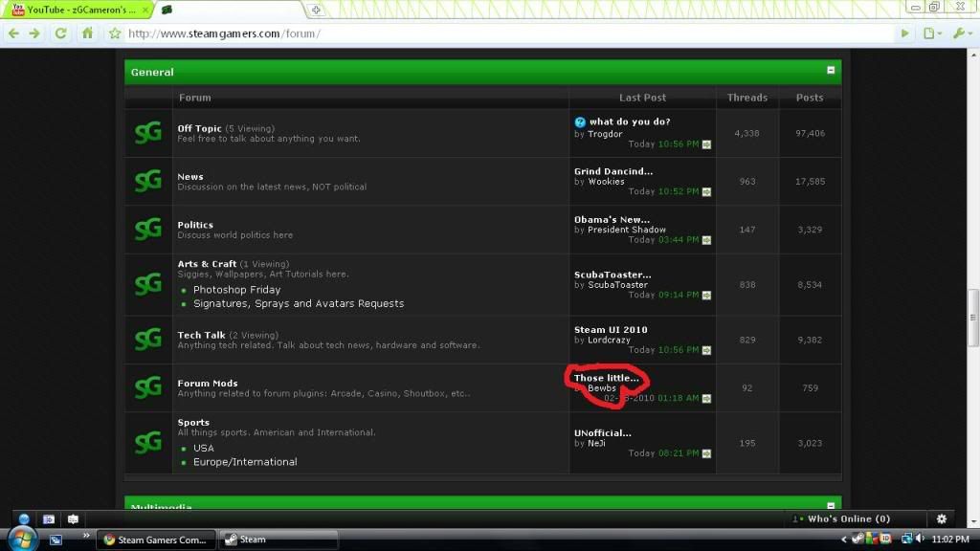Click the address bar URL field
This screenshot has height=551, width=980.
click(x=479, y=33)
